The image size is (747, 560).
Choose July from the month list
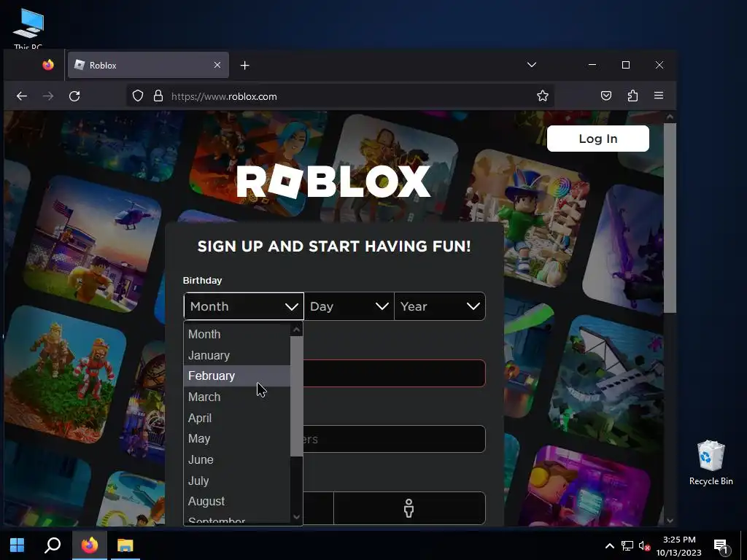(x=237, y=481)
